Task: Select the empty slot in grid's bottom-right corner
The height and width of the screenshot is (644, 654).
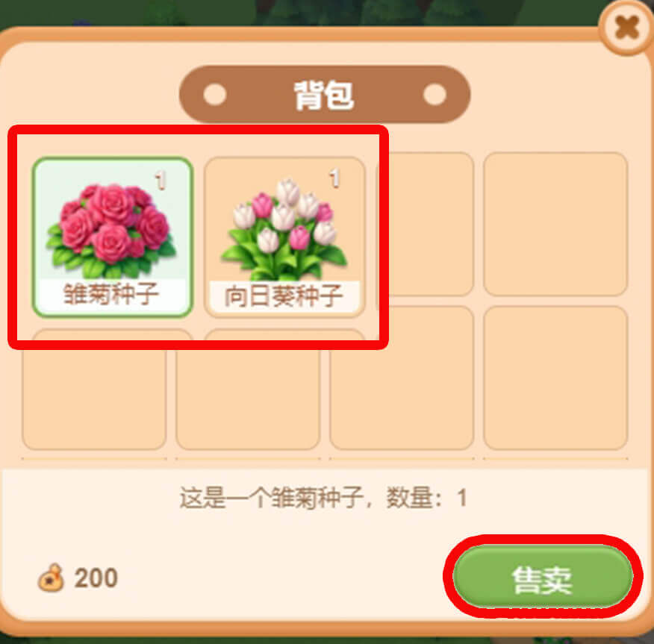Action: pos(555,378)
